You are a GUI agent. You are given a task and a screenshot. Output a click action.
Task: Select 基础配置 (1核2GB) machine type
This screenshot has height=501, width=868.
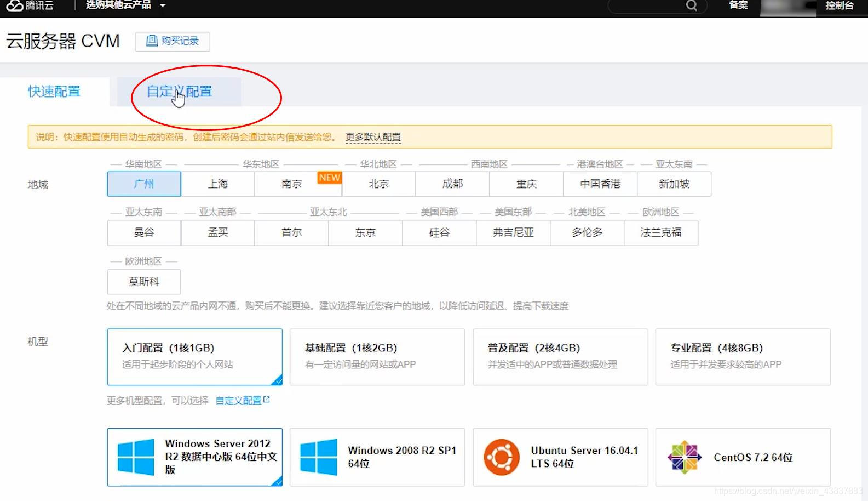377,357
